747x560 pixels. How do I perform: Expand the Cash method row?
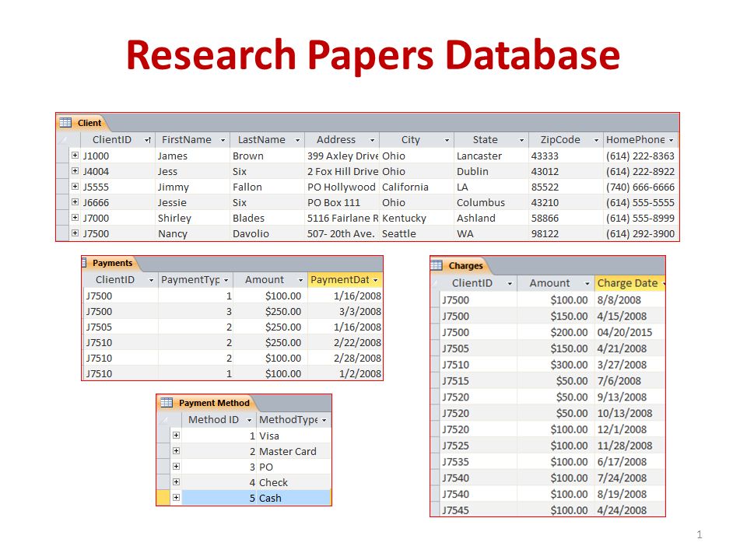[x=177, y=498]
